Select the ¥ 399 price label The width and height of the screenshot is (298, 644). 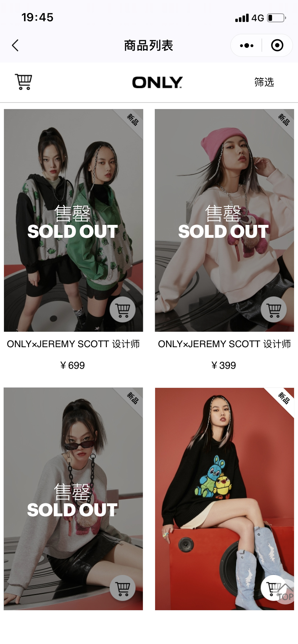click(x=223, y=366)
